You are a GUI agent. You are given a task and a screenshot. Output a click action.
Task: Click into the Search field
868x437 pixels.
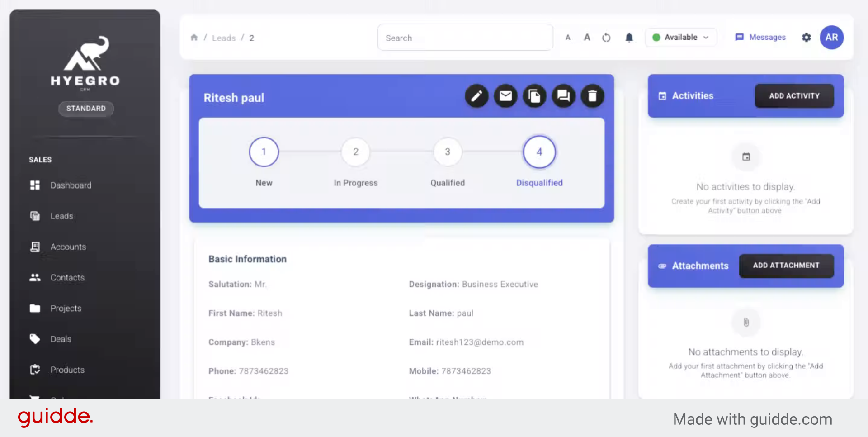coord(465,38)
